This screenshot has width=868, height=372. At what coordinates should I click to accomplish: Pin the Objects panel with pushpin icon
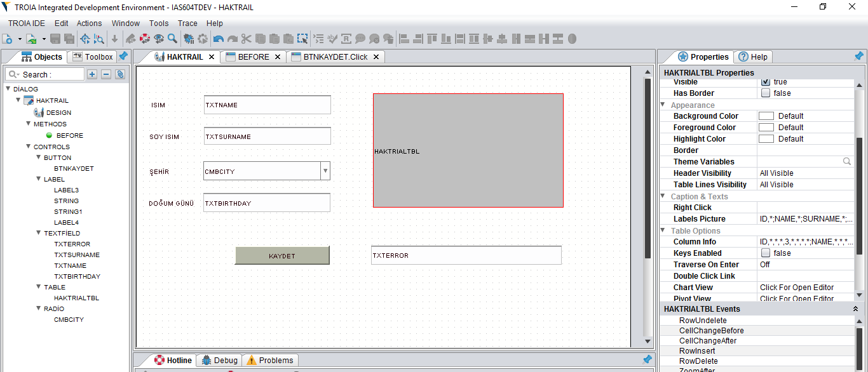coord(123,56)
